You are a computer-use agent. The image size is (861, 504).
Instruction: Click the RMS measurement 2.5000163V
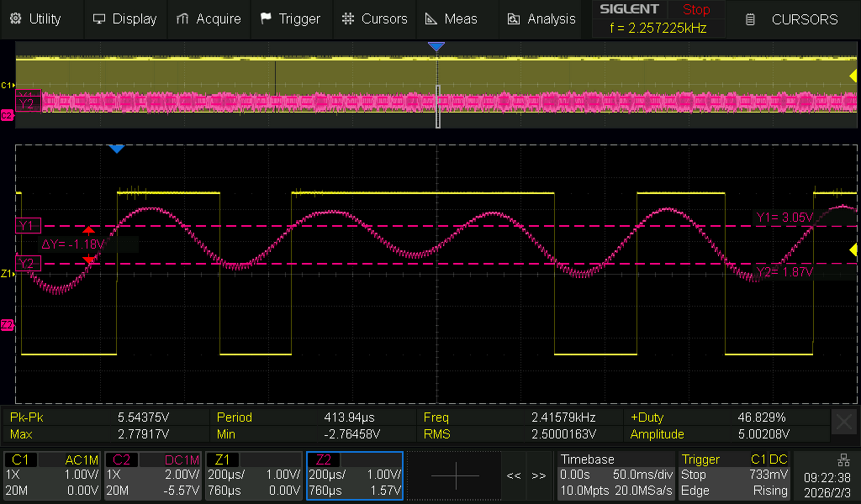coord(563,434)
